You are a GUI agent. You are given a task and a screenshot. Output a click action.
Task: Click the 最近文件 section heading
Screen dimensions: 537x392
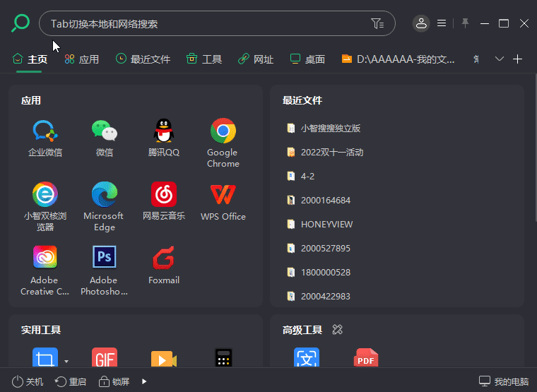coord(302,100)
